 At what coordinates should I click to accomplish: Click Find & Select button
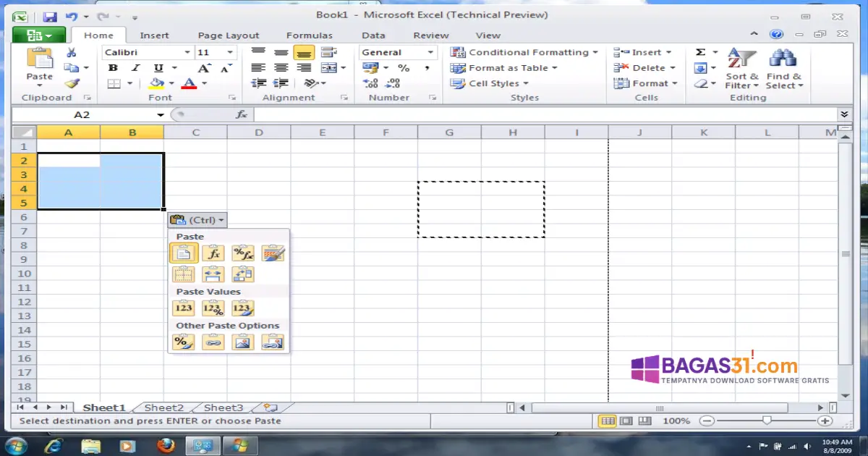(x=784, y=69)
